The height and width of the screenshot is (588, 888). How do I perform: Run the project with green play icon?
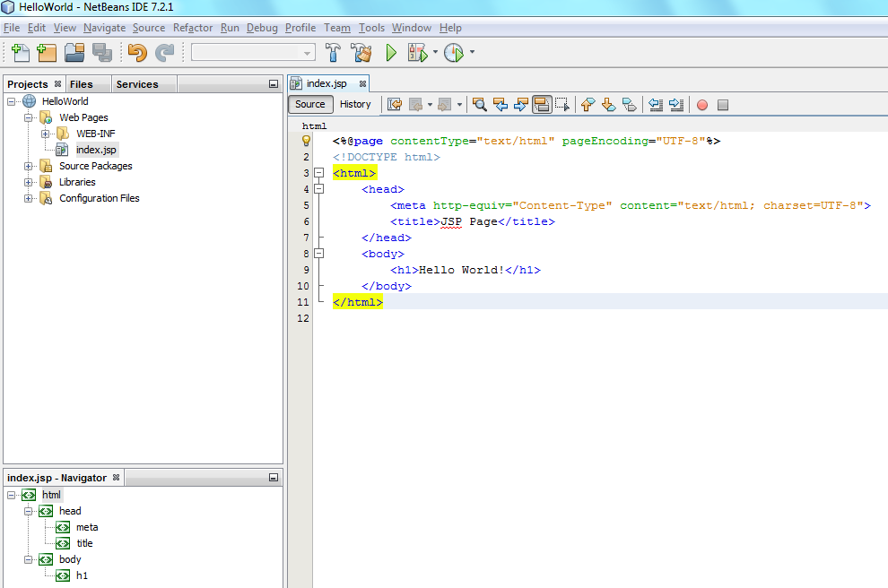tap(391, 53)
